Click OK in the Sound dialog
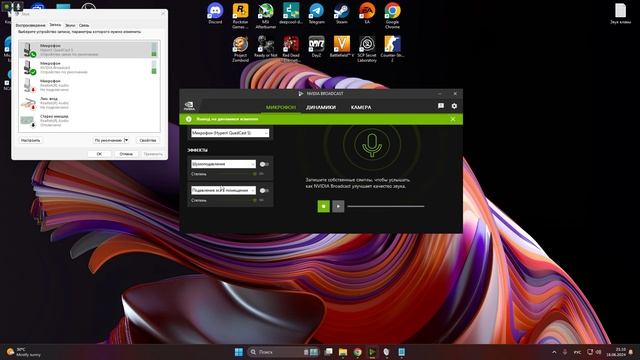The width and height of the screenshot is (640, 360). click(99, 154)
